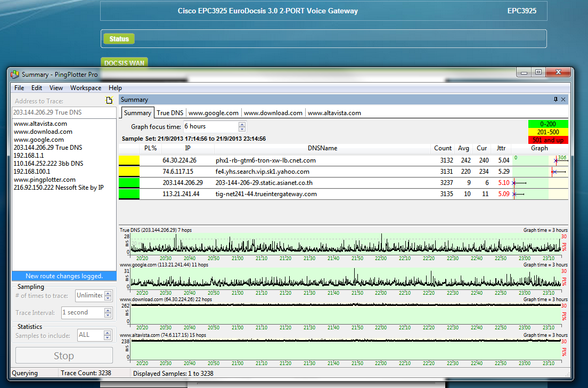Image resolution: width=588 pixels, height=388 pixels.
Task: Click the green status block for 203.144.206.29
Action: [129, 182]
